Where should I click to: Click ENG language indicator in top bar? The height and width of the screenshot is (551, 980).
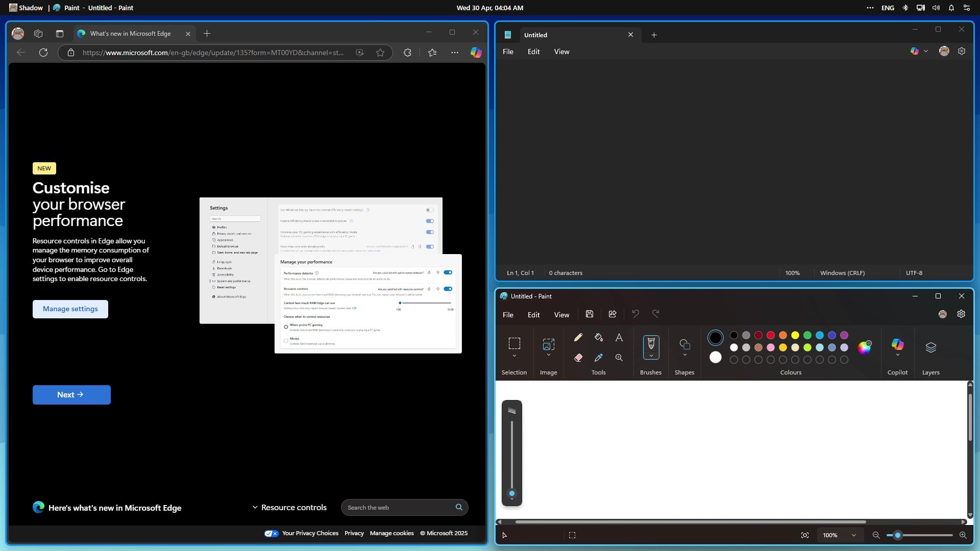pyautogui.click(x=888, y=8)
